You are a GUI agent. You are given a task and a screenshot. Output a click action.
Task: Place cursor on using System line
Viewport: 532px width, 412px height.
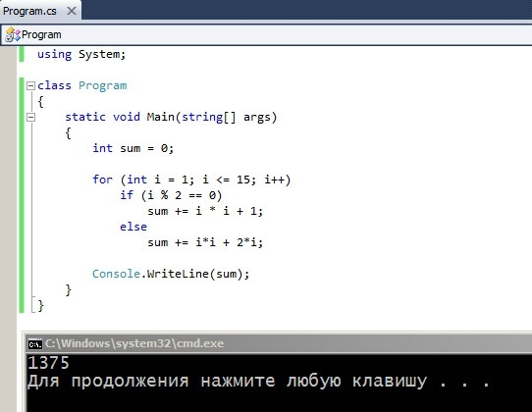tap(81, 54)
